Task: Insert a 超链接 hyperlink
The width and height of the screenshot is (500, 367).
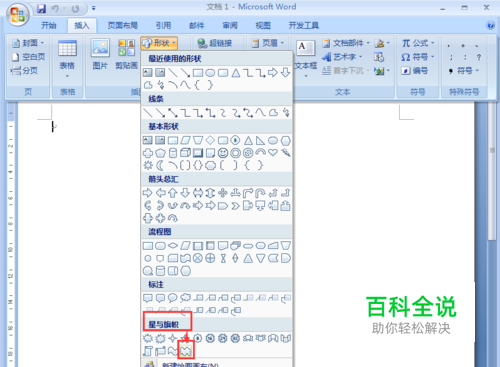Action: pyautogui.click(x=214, y=43)
